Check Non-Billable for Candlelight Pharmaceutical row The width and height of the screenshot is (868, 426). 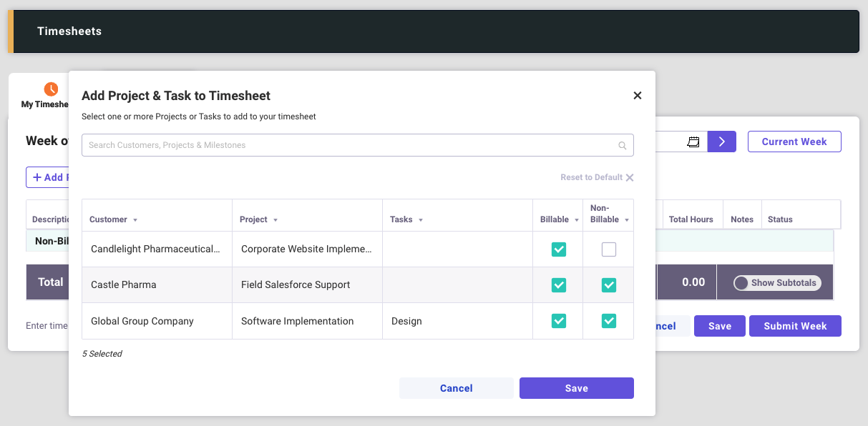coord(608,249)
